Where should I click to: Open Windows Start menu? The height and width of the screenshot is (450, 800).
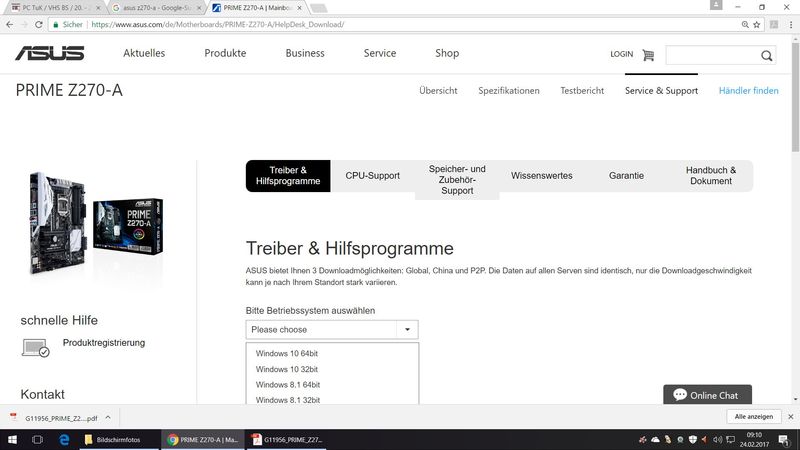click(12, 439)
